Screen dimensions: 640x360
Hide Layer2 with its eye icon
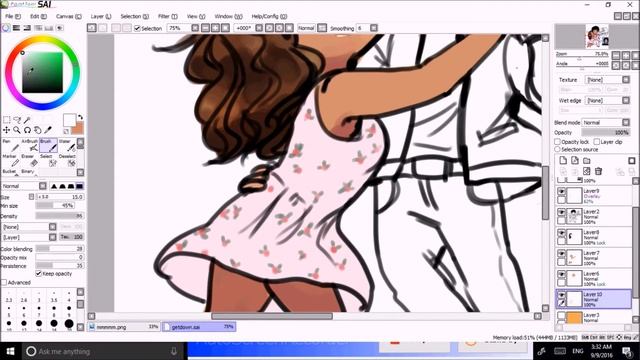(x=562, y=212)
